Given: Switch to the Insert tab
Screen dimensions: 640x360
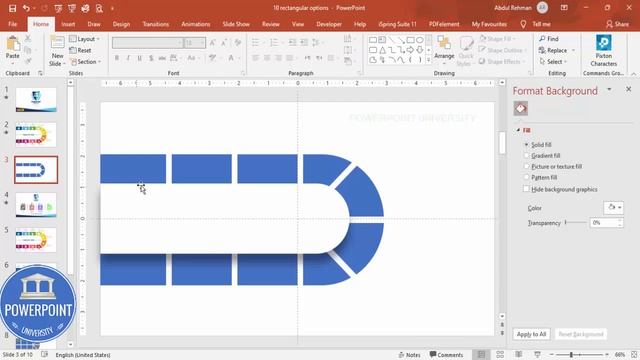Looking at the screenshot, I should point(68,24).
